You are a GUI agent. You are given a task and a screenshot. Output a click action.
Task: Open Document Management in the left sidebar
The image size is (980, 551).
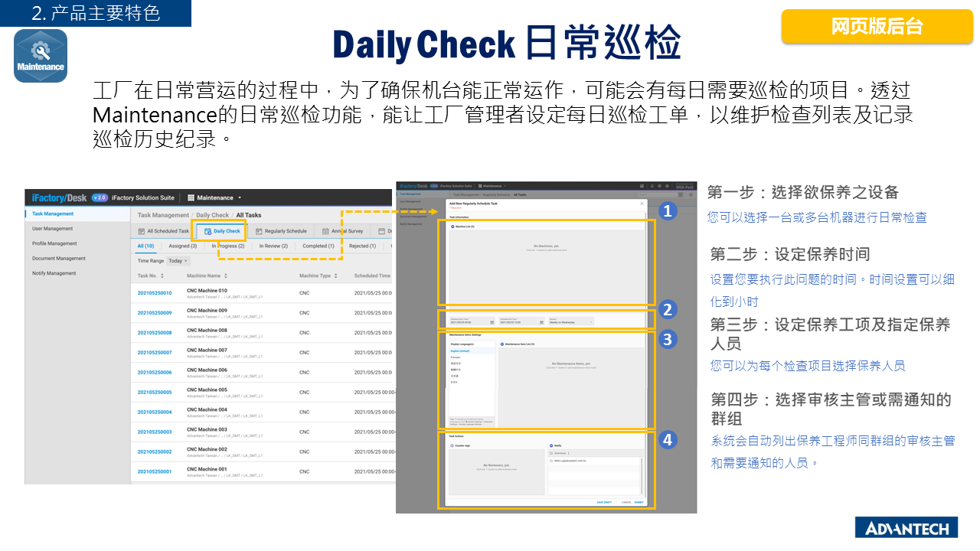point(59,259)
